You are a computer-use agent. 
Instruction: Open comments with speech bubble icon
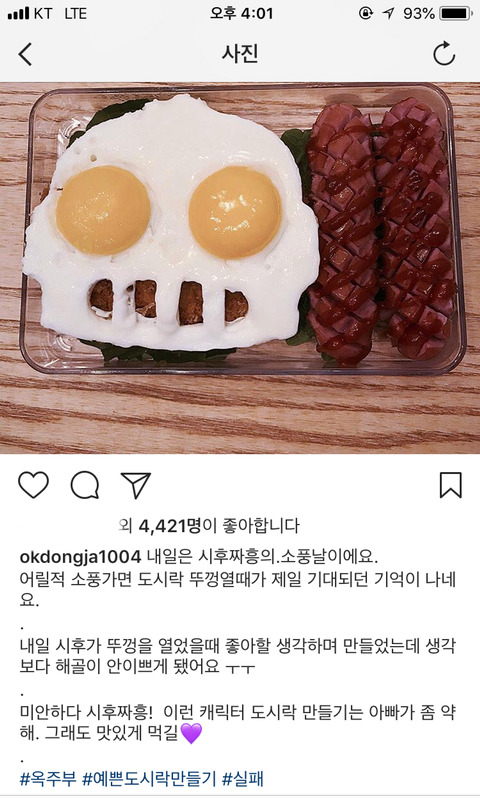tap(84, 485)
